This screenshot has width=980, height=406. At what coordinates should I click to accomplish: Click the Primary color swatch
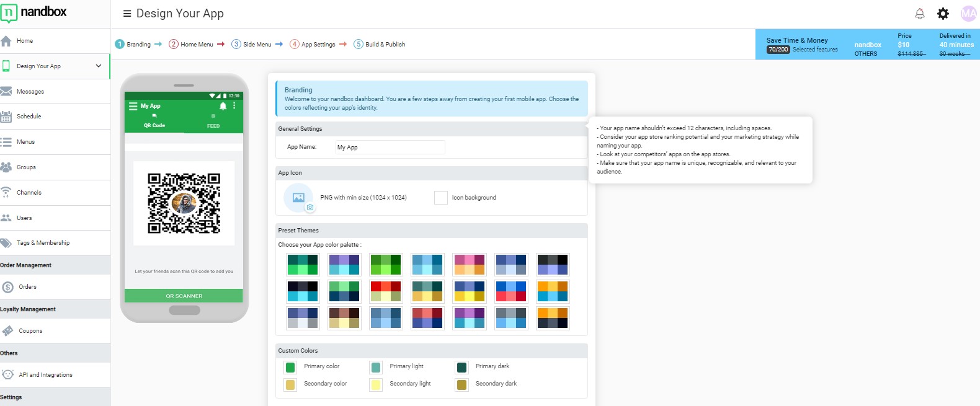coord(290,368)
